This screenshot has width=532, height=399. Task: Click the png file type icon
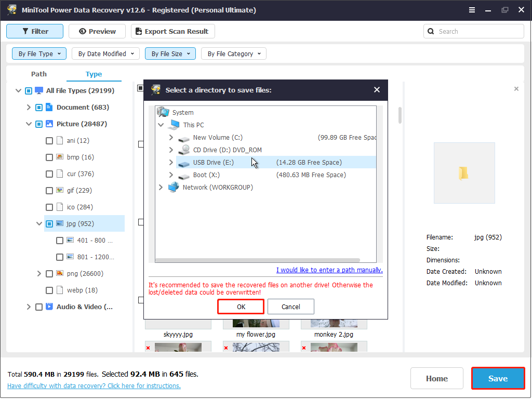[x=60, y=273]
